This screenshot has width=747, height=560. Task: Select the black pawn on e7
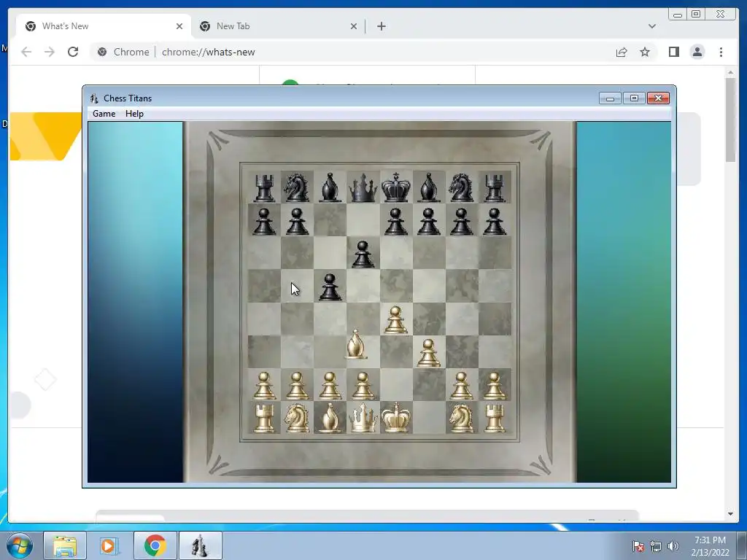[396, 222]
